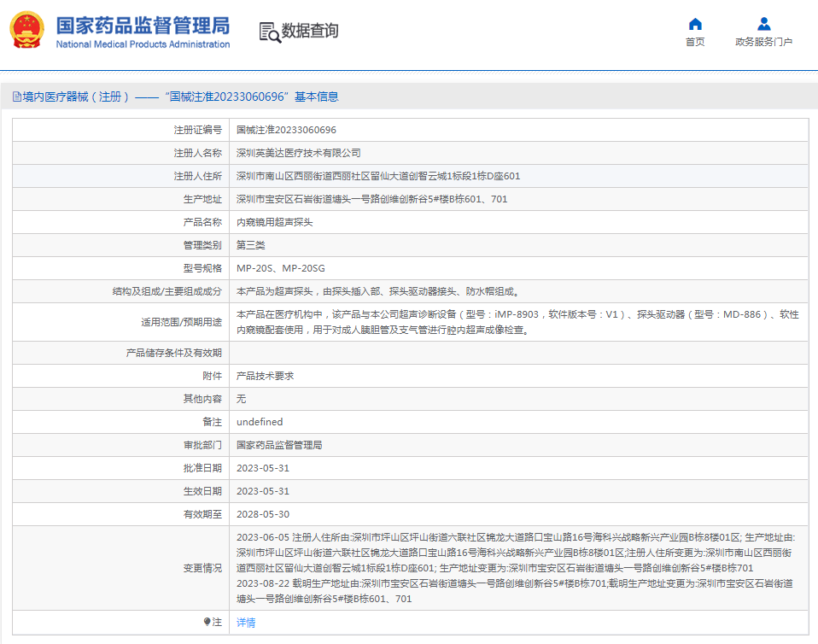
Task: Click the 注册人住所 row label
Action: tap(198, 176)
